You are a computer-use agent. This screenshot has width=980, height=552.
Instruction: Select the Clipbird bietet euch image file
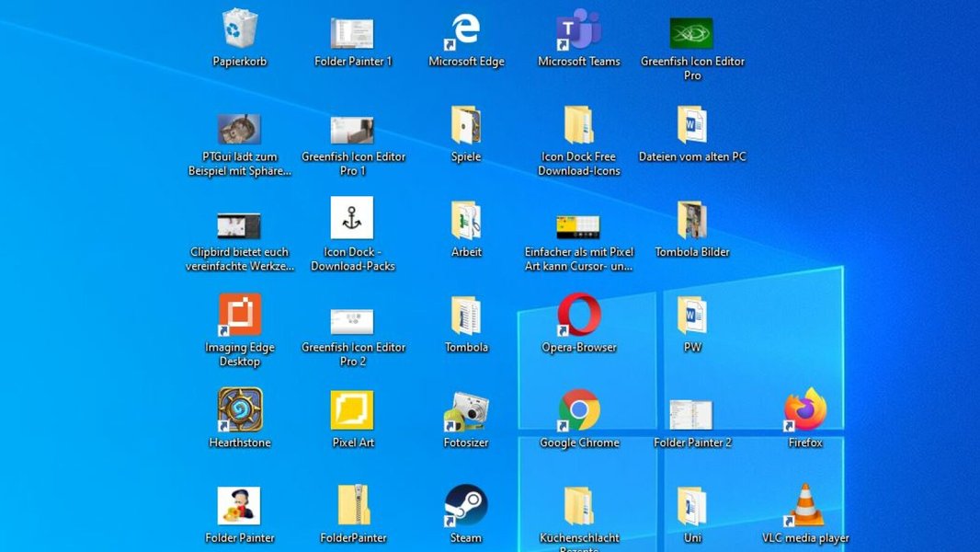pos(239,225)
